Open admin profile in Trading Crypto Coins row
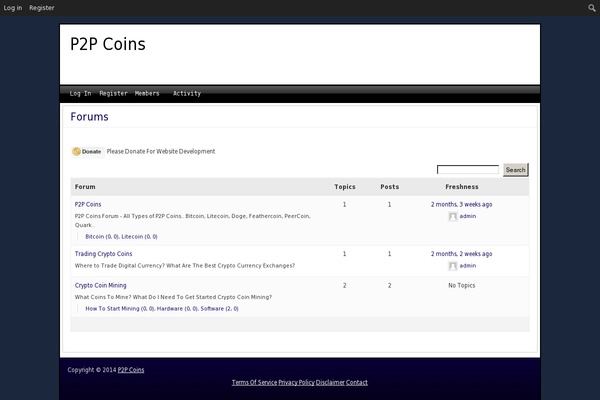 468,266
